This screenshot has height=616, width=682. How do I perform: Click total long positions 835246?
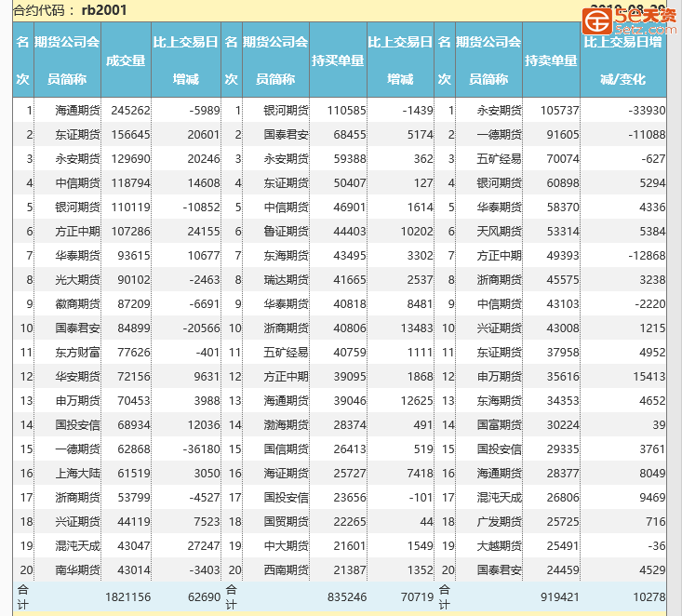[347, 597]
